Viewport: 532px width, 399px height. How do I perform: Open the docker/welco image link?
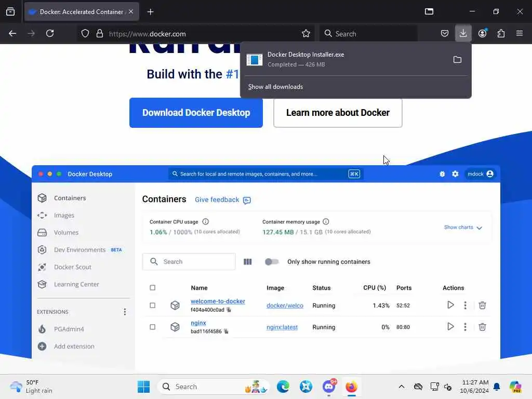(285, 305)
